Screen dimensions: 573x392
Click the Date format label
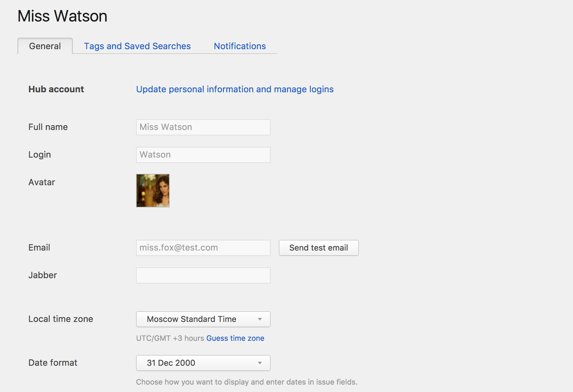pos(53,363)
